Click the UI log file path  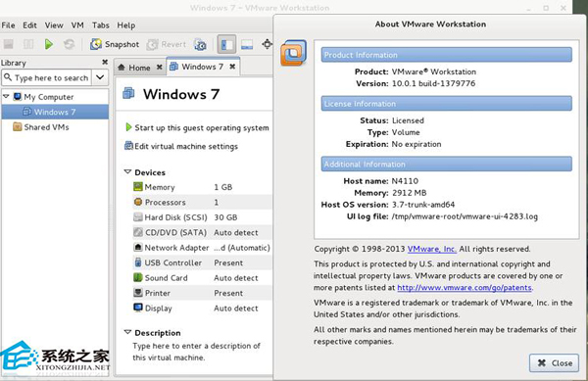point(465,216)
